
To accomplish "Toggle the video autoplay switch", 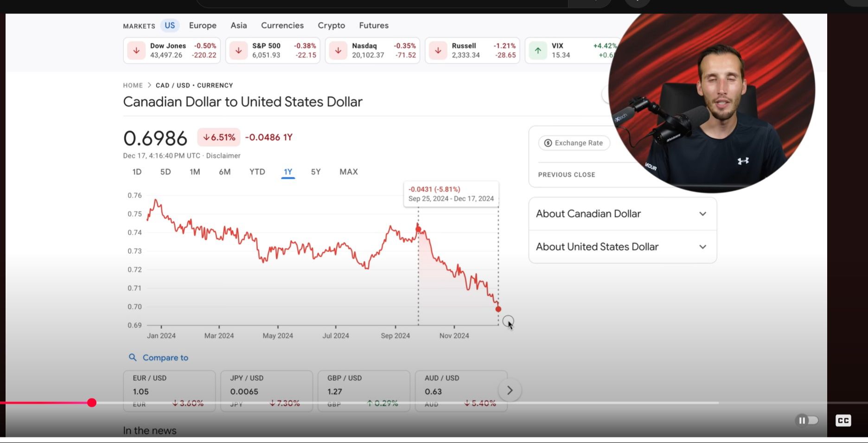I will click(x=807, y=420).
